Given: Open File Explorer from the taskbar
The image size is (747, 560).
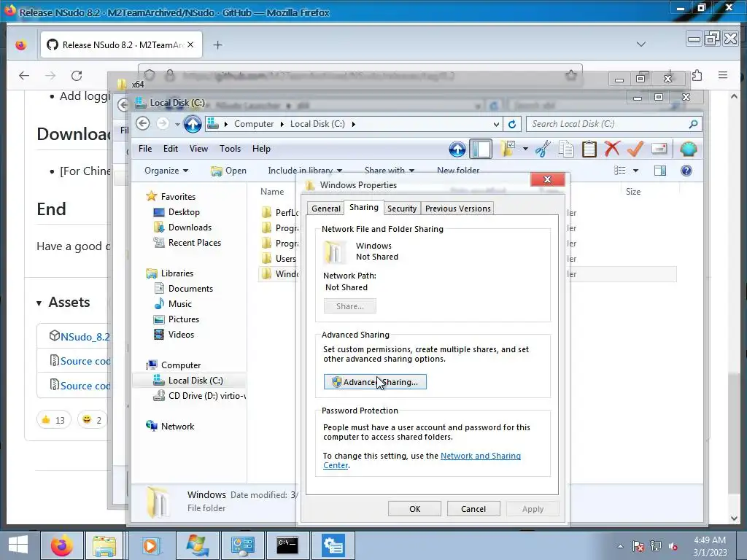Looking at the screenshot, I should pyautogui.click(x=104, y=545).
